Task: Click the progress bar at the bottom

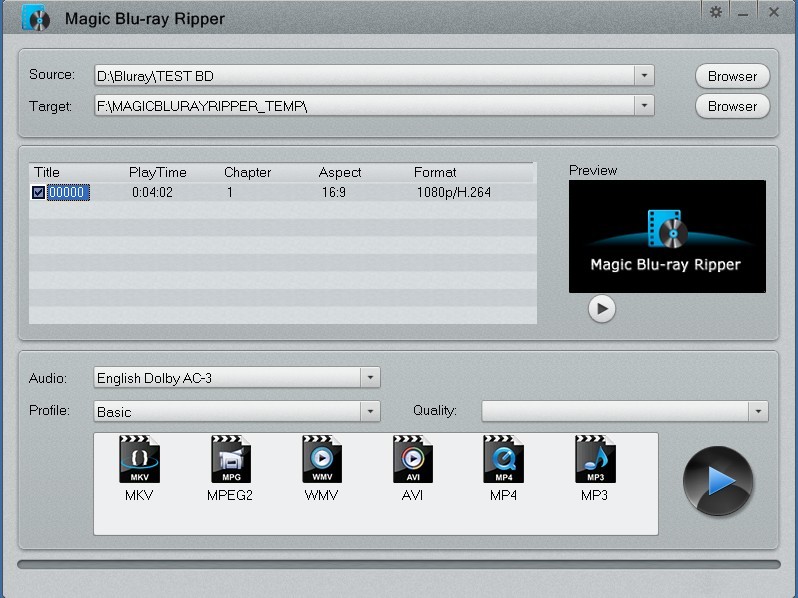Action: 398,564
